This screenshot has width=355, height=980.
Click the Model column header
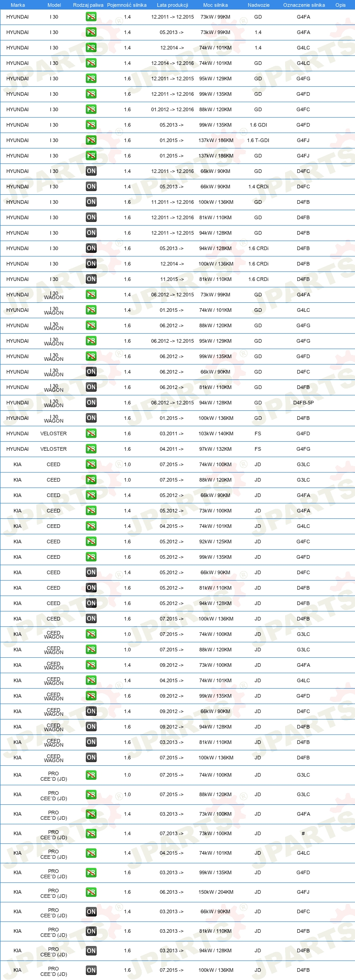click(54, 5)
